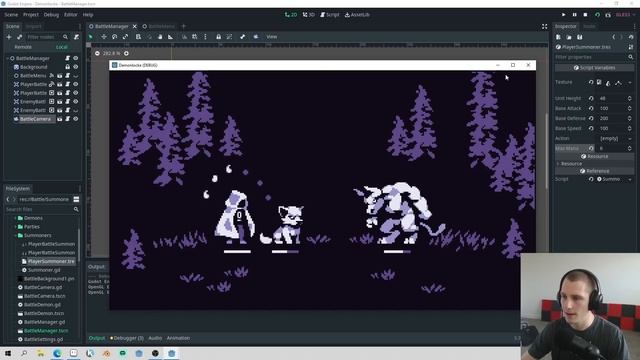Open Inspector object history icon
640x360 pixels.
tap(631, 37)
